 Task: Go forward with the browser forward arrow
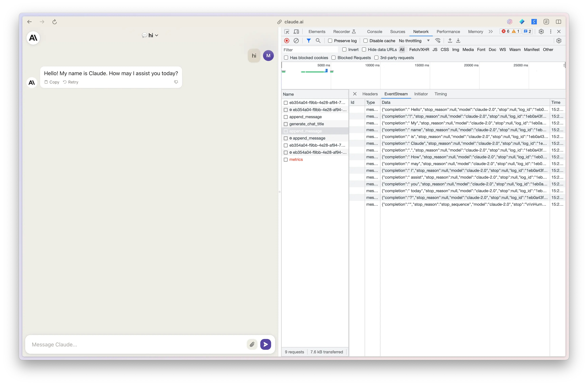click(42, 22)
